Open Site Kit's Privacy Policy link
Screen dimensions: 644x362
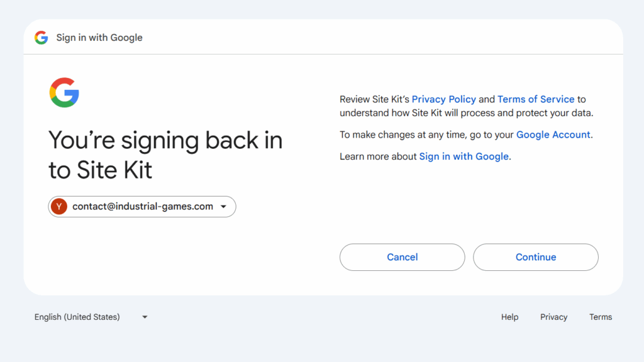pos(443,99)
